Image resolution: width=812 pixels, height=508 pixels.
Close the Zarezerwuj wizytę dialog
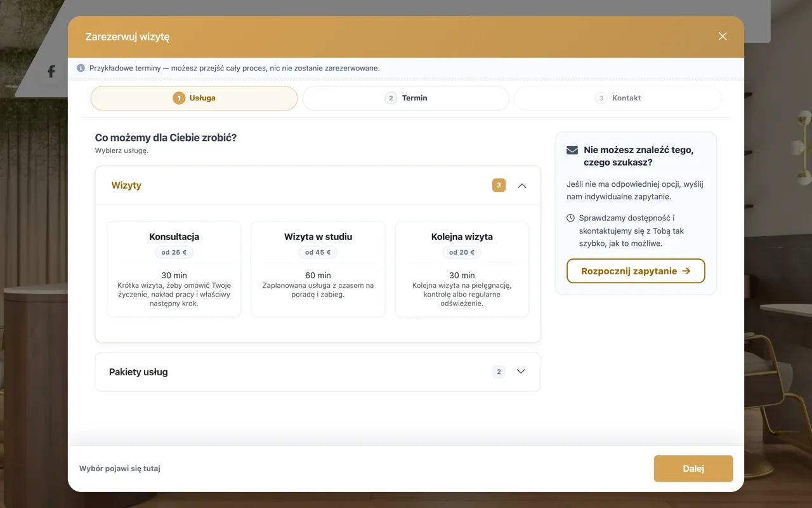723,36
